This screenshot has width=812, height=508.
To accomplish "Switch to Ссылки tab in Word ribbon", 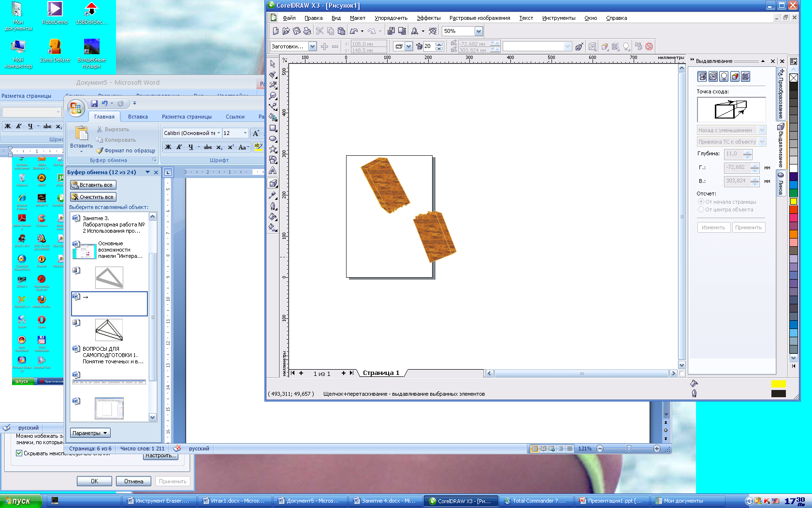I will click(x=235, y=117).
